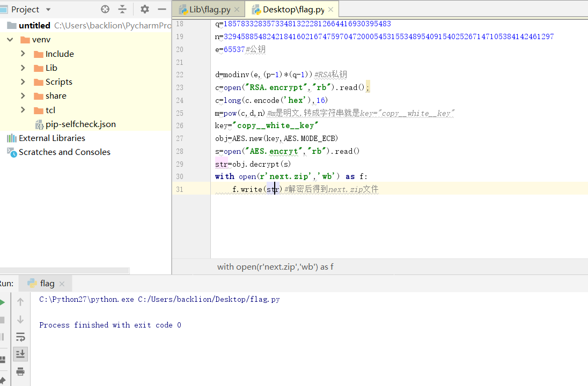Rerun flag with green play icon

(x=2, y=302)
